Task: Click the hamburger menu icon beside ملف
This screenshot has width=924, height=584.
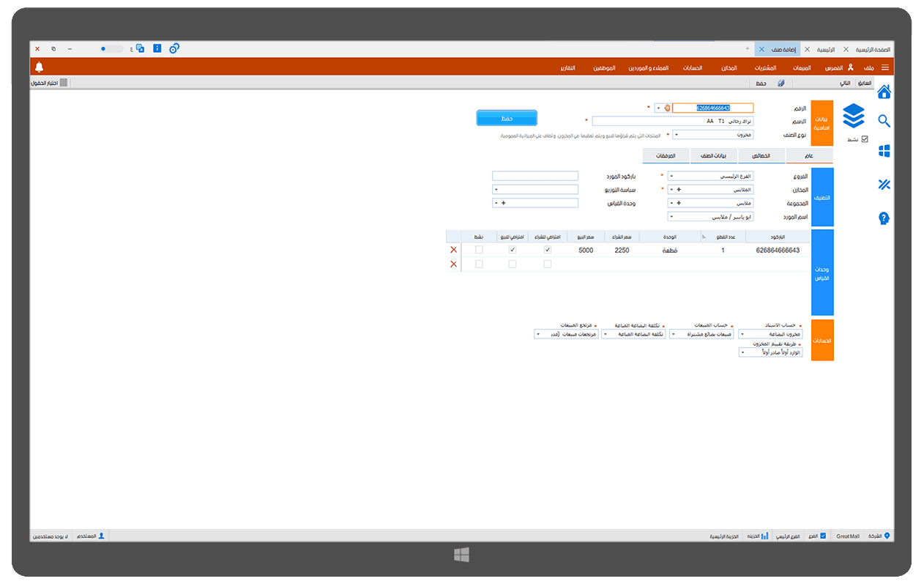Action: (884, 67)
